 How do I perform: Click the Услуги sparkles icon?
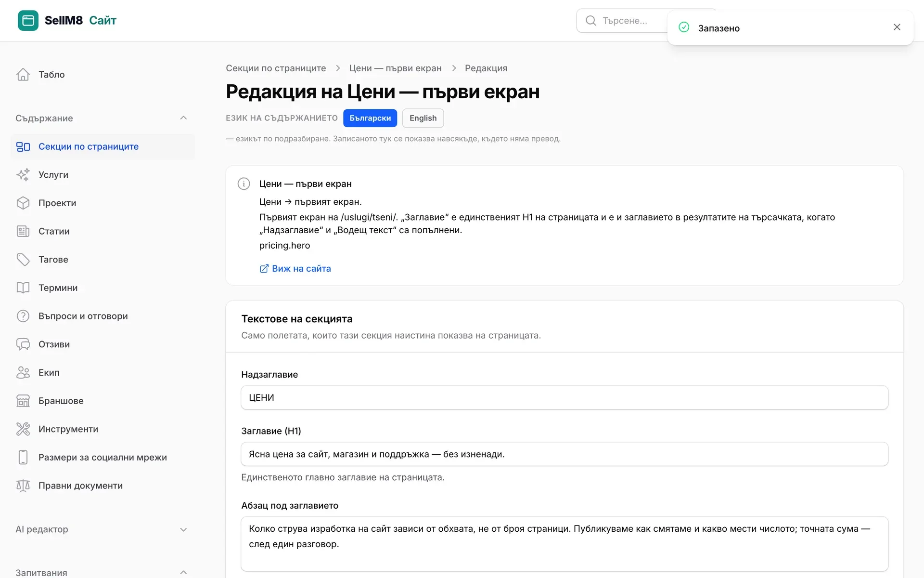[23, 175]
